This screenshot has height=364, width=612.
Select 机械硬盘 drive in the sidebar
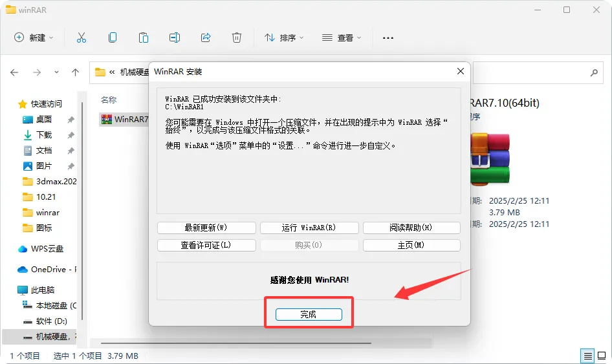[39, 337]
